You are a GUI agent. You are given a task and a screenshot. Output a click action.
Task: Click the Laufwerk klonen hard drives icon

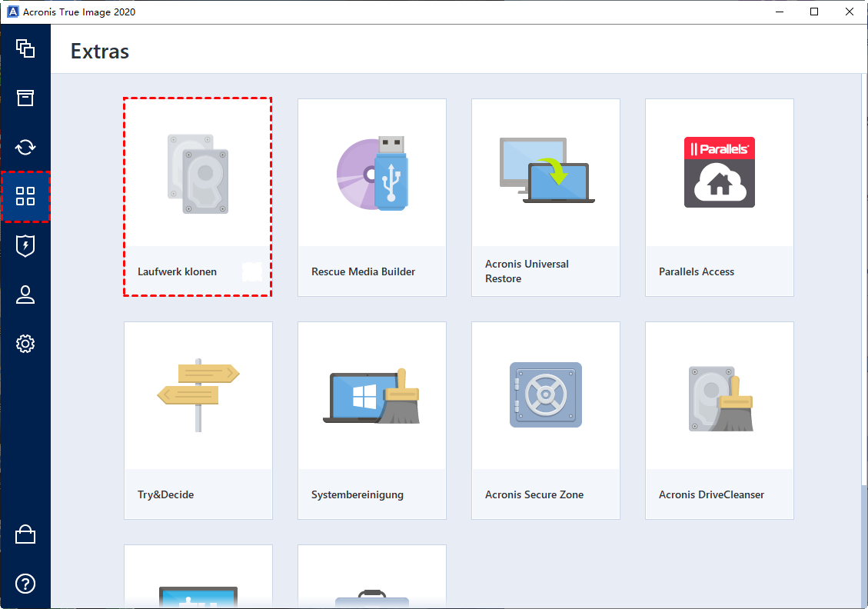pos(198,174)
